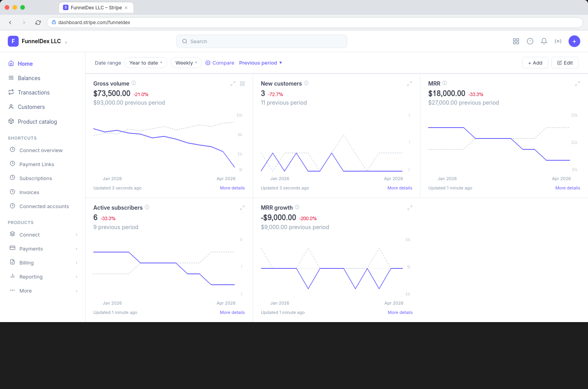Reload the page with browser refresh button
The height and width of the screenshot is (389, 588).
click(x=38, y=23)
